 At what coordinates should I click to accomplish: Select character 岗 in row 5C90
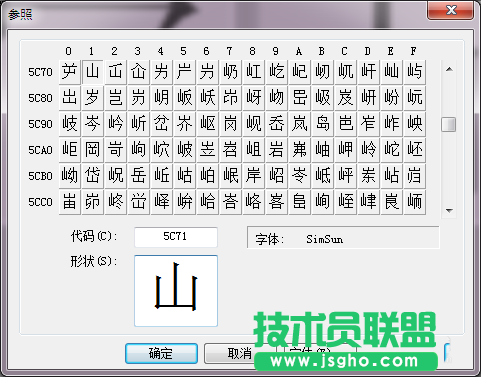click(230, 124)
